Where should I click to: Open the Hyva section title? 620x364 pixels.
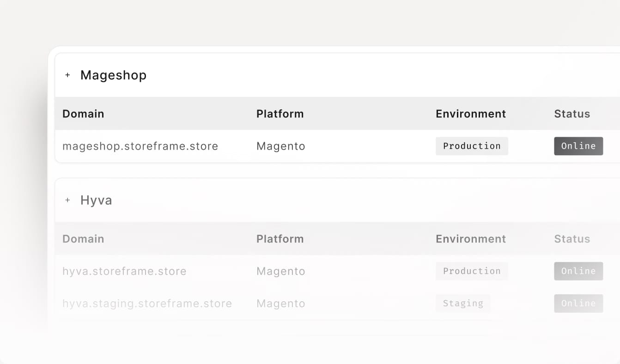point(96,200)
